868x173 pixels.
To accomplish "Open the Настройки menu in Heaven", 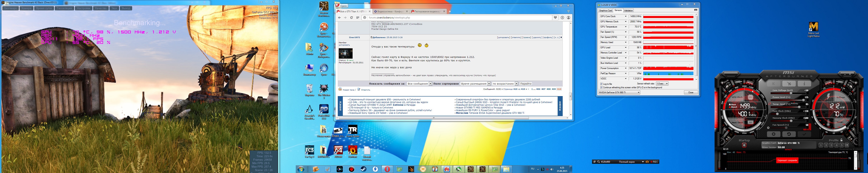I will tap(83, 8).
